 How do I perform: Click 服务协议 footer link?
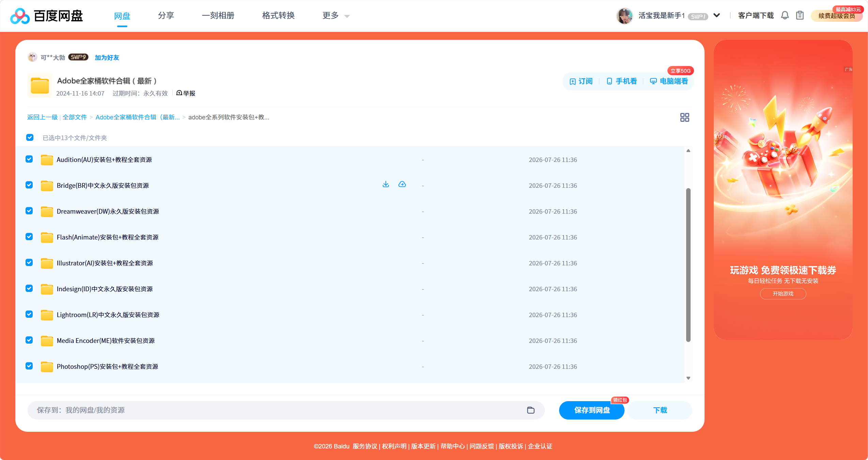[x=365, y=446]
